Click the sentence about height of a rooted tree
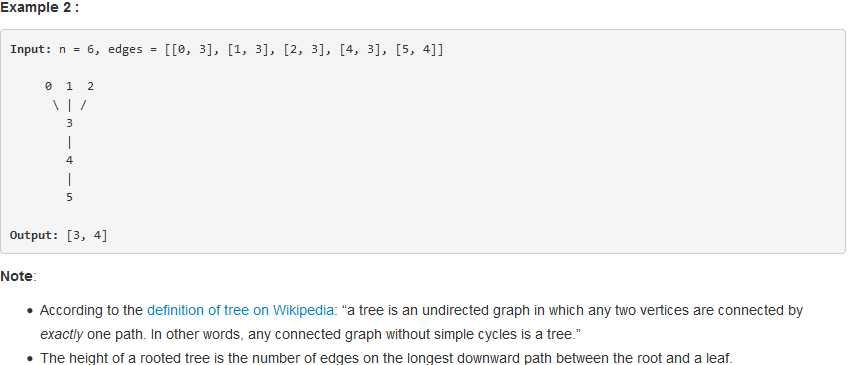Viewport: 852px width, 365px height. click(x=386, y=358)
